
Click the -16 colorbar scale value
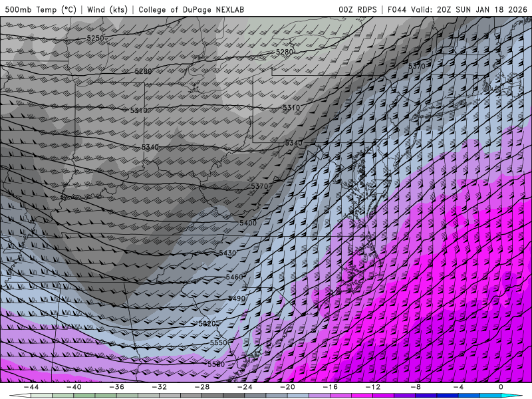(x=330, y=387)
